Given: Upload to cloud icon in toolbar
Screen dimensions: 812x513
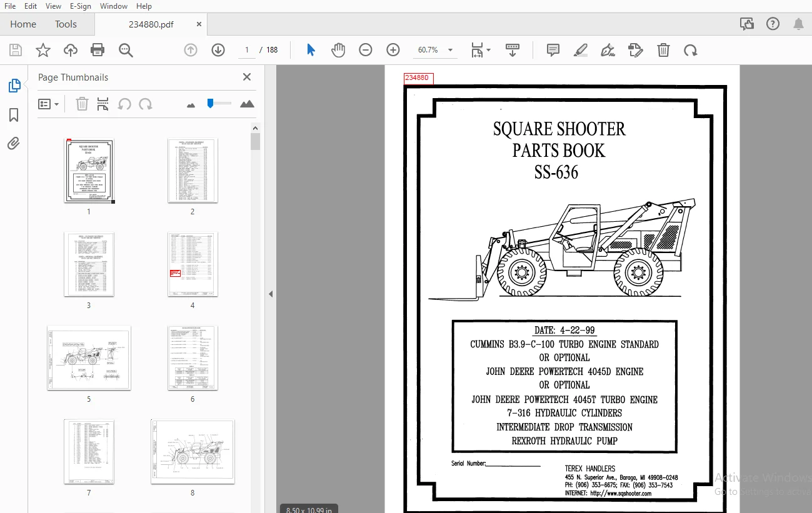Looking at the screenshot, I should pyautogui.click(x=71, y=50).
